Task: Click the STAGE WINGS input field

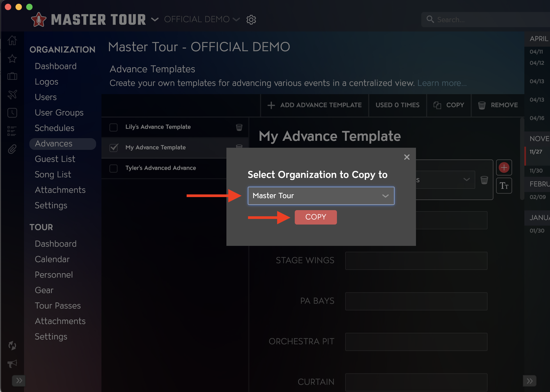Action: tap(416, 261)
